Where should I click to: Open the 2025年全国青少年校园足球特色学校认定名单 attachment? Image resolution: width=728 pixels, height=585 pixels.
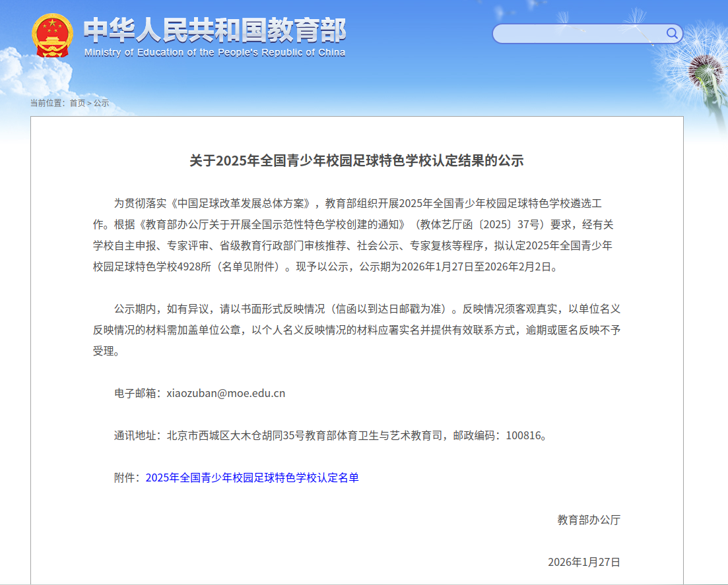coord(252,477)
